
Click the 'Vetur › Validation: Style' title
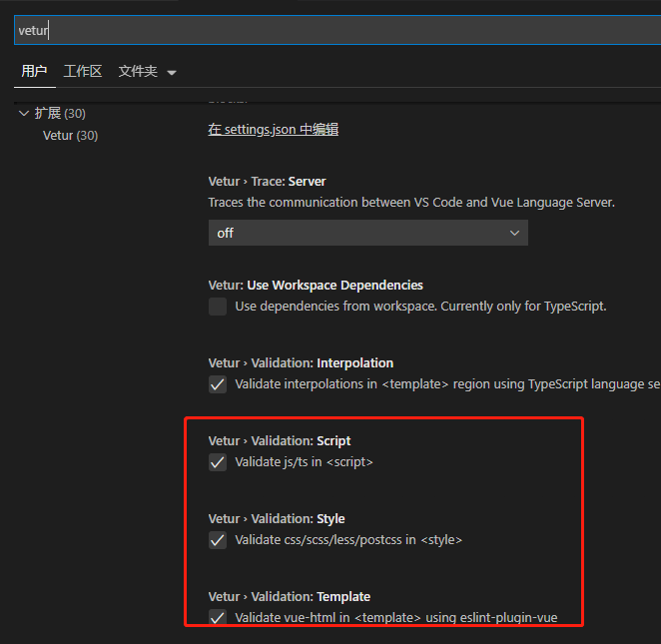point(277,519)
